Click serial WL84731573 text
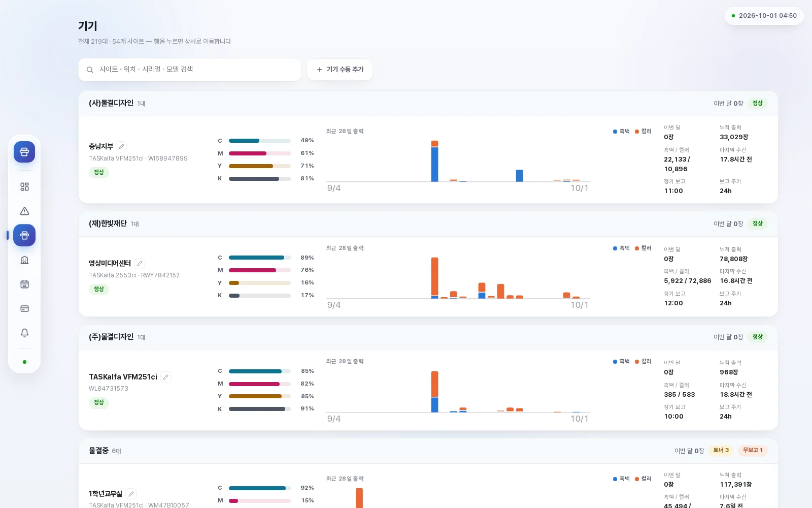The height and width of the screenshot is (508, 812). [x=109, y=389]
